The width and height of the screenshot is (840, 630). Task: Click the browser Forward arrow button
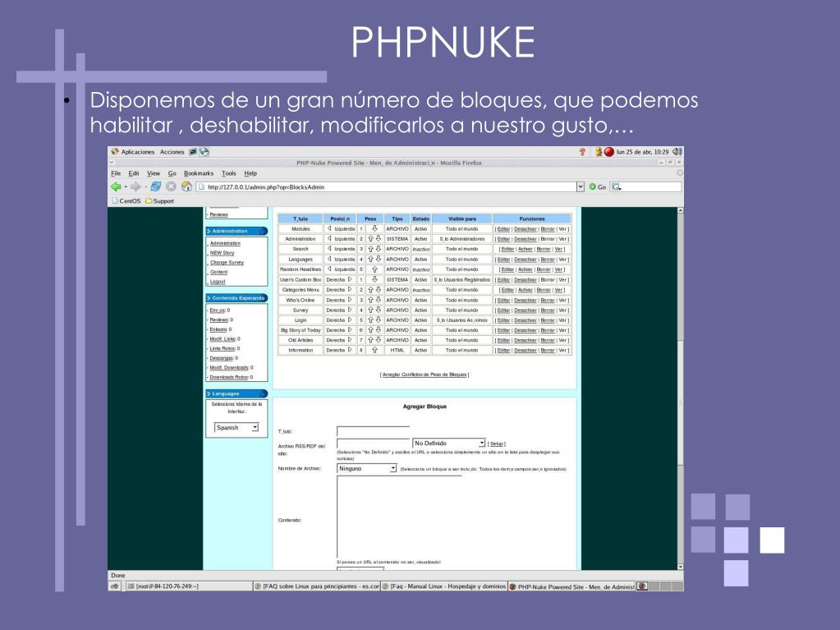[x=135, y=186]
